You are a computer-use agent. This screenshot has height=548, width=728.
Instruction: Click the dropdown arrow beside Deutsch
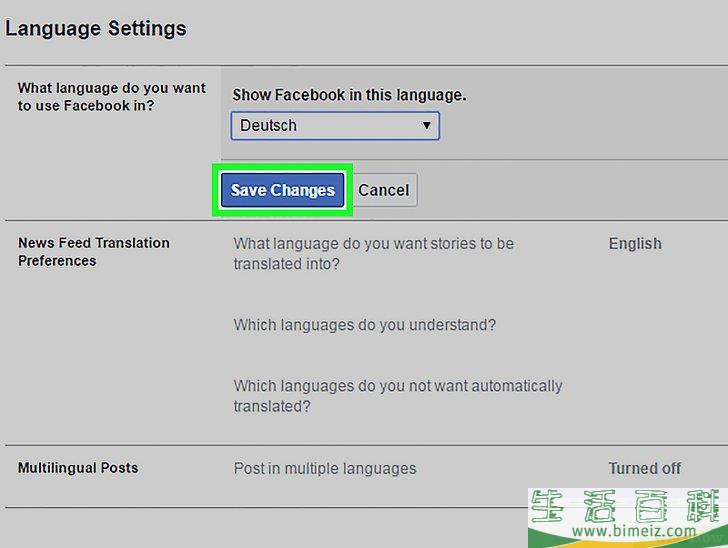pos(426,125)
